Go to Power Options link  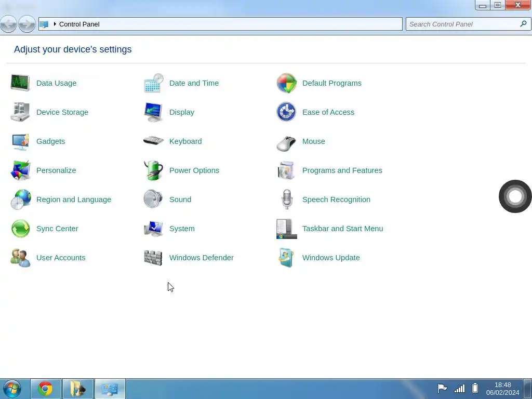point(194,170)
